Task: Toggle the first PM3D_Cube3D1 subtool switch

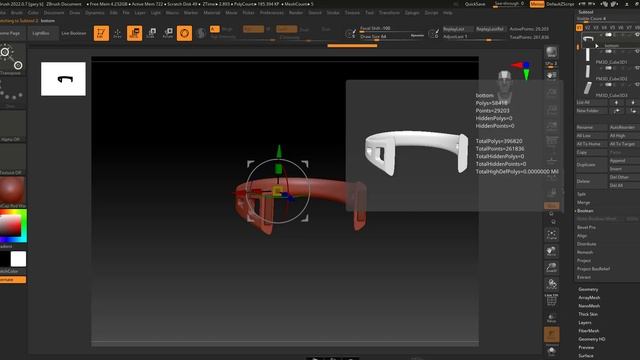Action: 609,51
